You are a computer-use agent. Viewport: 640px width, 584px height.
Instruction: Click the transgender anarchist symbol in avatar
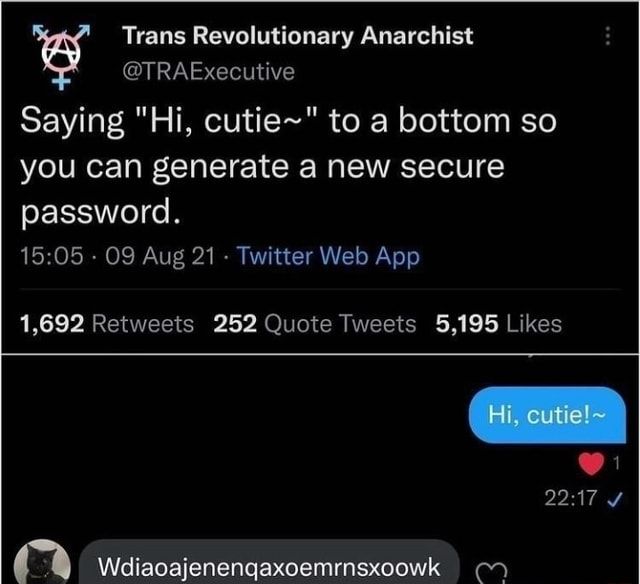61,56
